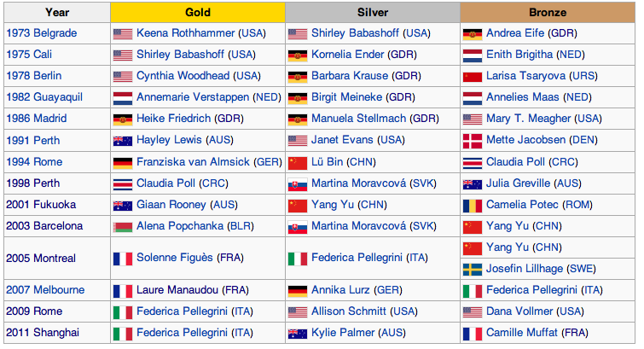The height and width of the screenshot is (349, 644).
Task: Open the 1973 Belgrade championships link
Action: coord(41,34)
